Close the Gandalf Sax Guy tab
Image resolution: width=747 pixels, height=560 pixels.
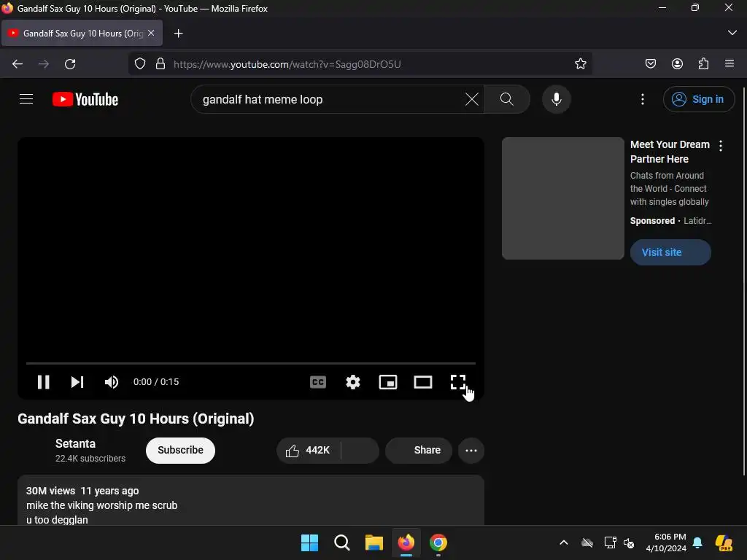151,33
